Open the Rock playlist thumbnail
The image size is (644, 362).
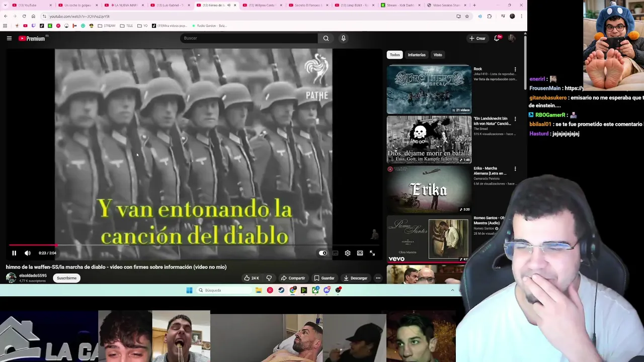[x=429, y=89]
